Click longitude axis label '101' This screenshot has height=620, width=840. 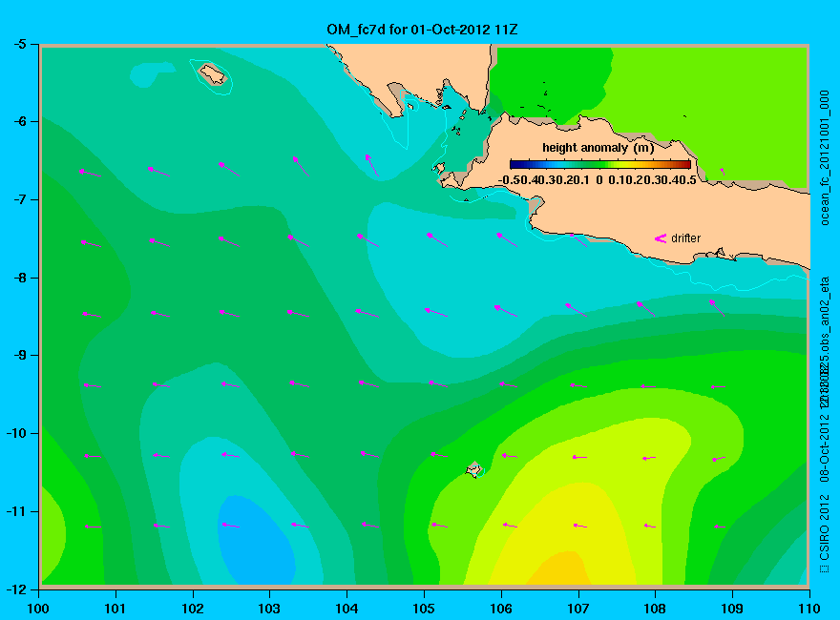click(x=115, y=609)
